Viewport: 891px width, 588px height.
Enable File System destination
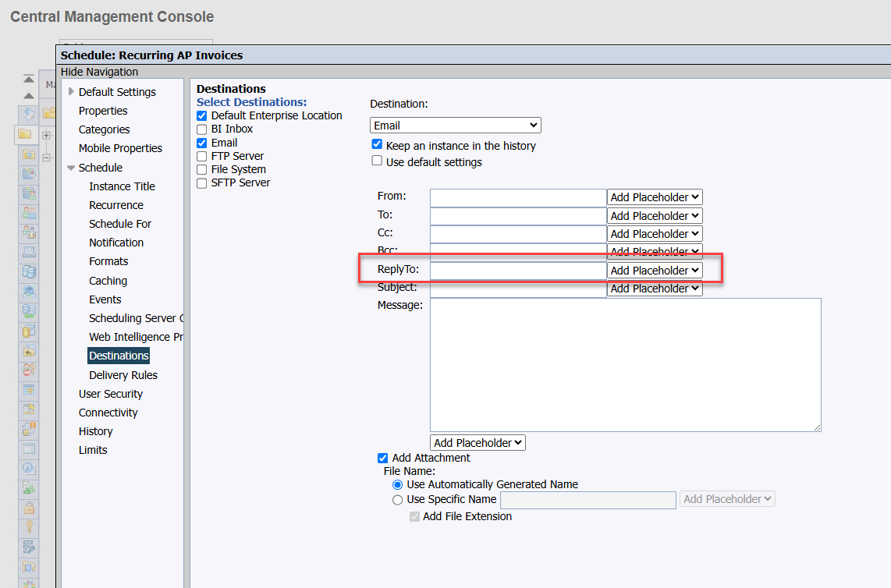pos(202,170)
